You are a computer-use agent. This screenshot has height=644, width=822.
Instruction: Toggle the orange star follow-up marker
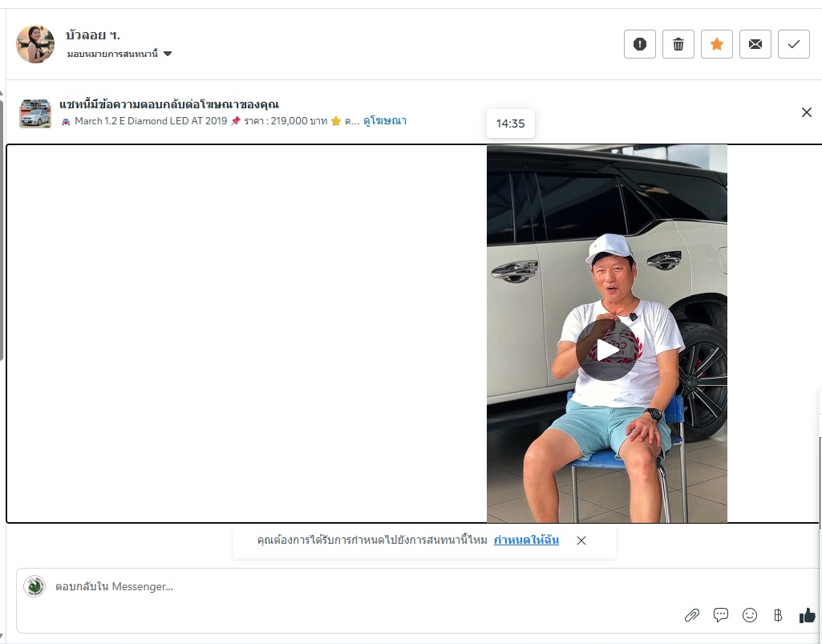[x=717, y=44]
